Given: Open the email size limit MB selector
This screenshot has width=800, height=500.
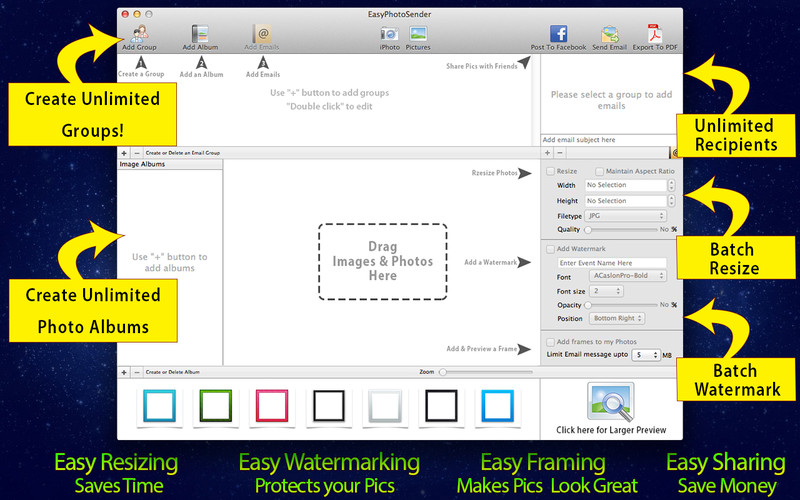Looking at the screenshot, I should click(646, 355).
